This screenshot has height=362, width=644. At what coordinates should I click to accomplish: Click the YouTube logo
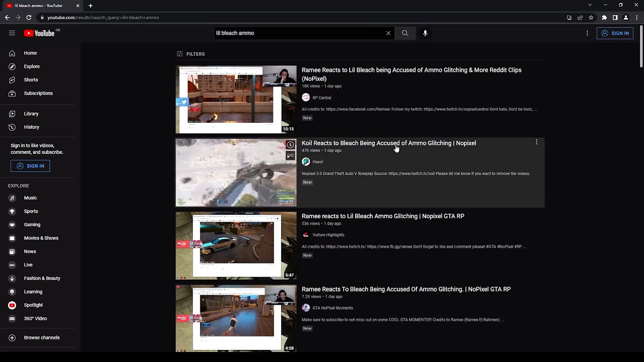pos(39,33)
